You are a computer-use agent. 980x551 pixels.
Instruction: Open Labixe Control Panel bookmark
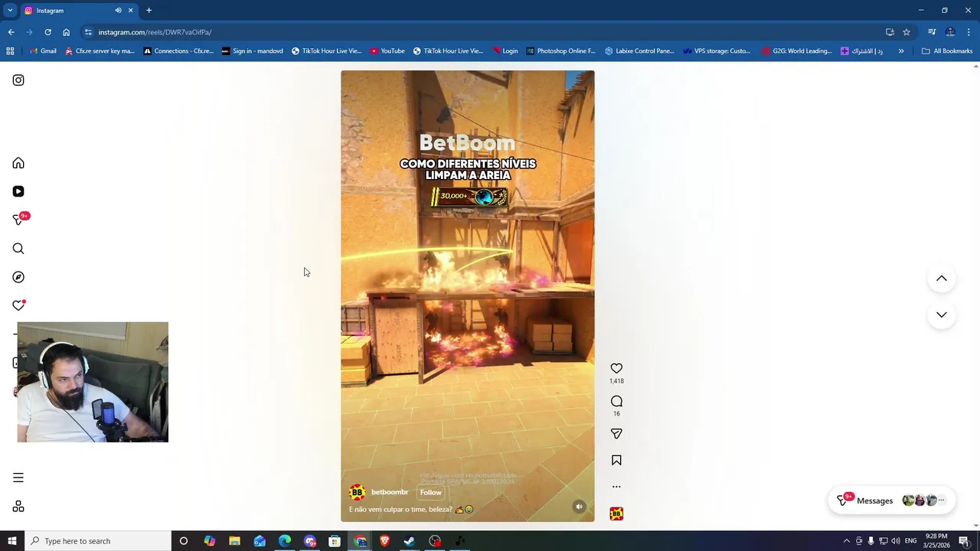pos(639,51)
